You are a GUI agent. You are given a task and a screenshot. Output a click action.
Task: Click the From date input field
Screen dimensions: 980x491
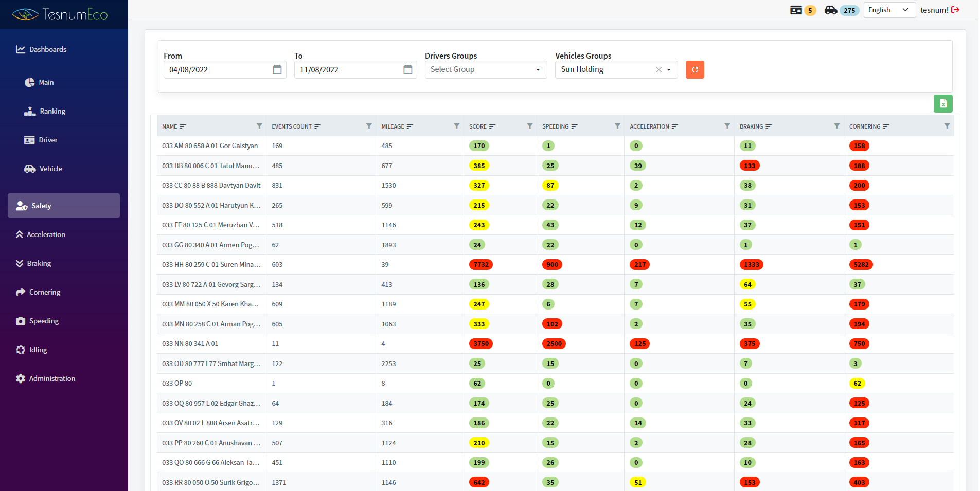coord(217,70)
